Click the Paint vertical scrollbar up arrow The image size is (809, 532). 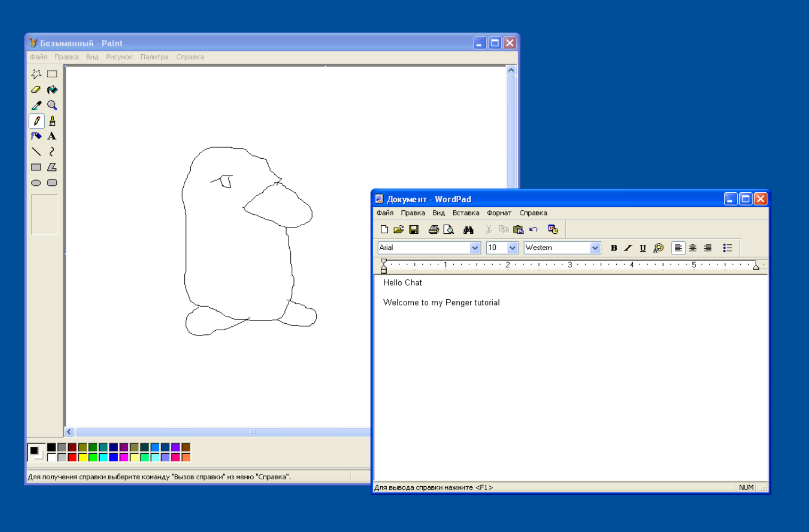click(511, 70)
